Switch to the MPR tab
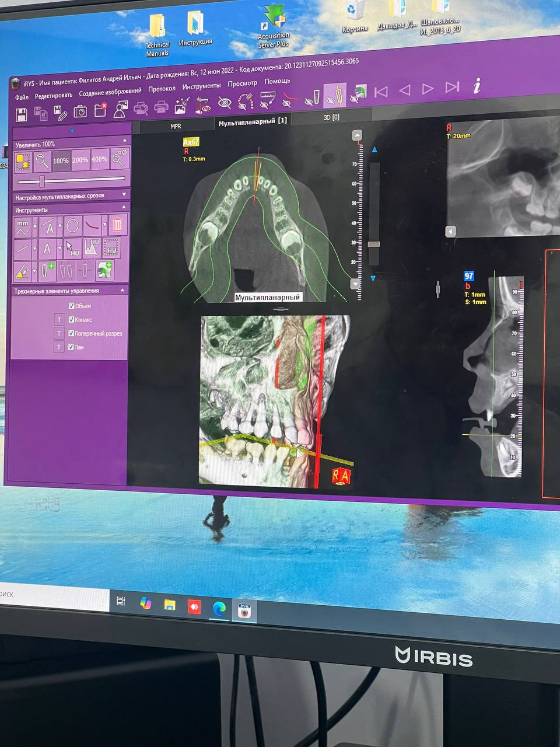This screenshot has height=747, width=560. [x=176, y=125]
